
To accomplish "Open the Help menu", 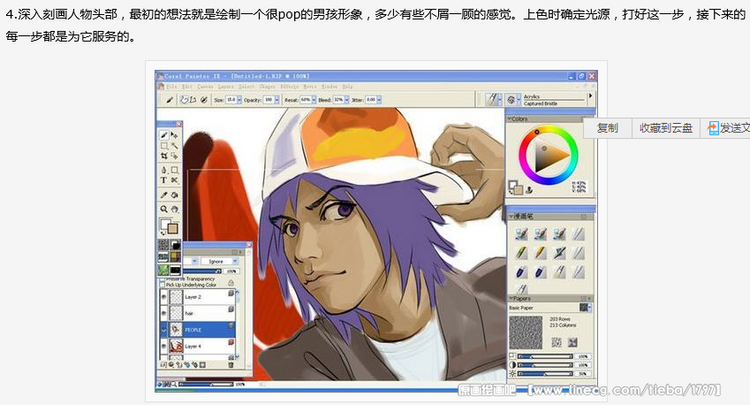I will 348,87.
